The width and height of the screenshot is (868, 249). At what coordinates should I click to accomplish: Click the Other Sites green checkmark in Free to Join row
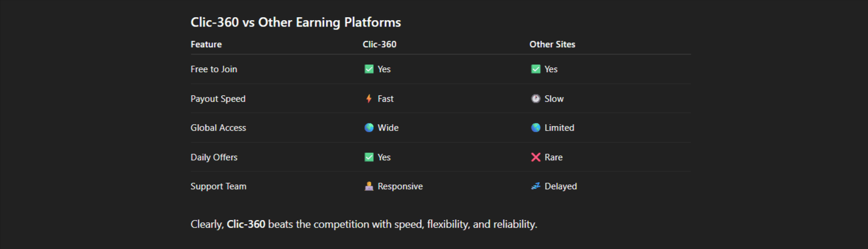pos(536,69)
